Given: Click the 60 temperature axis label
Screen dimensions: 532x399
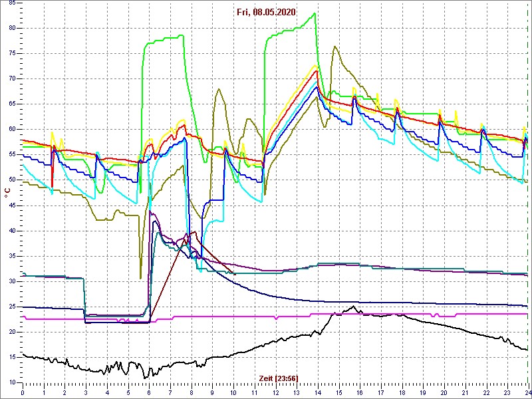Looking at the screenshot, I should coord(11,129).
